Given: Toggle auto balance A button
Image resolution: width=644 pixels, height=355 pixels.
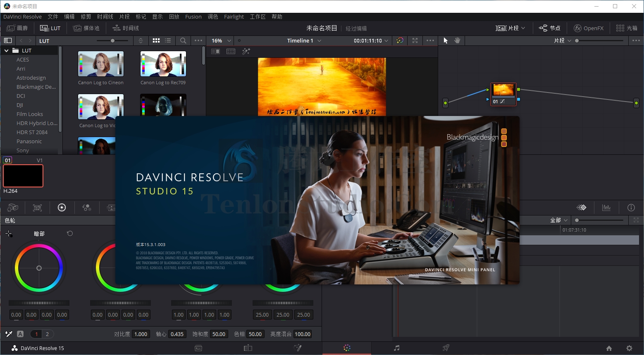Looking at the screenshot, I should [20, 334].
